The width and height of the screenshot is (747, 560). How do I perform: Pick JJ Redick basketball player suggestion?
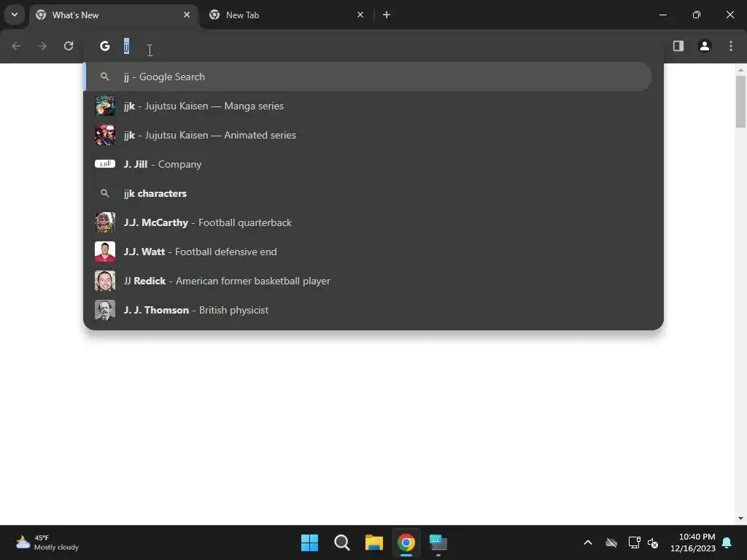pyautogui.click(x=368, y=281)
